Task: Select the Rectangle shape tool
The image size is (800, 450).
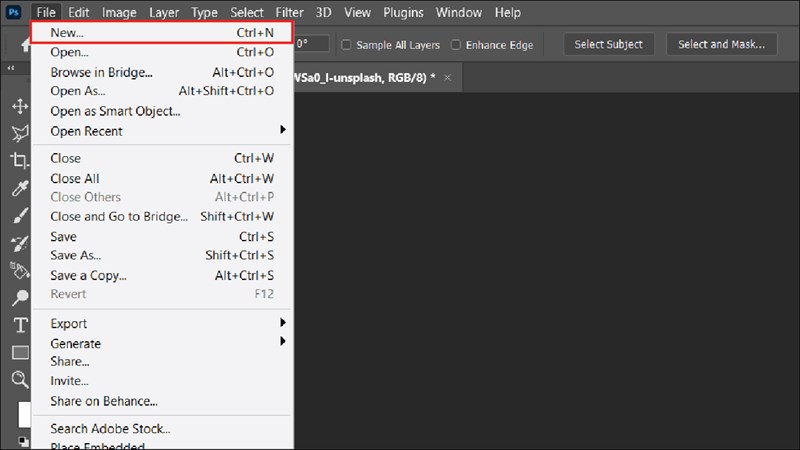Action: pos(20,352)
